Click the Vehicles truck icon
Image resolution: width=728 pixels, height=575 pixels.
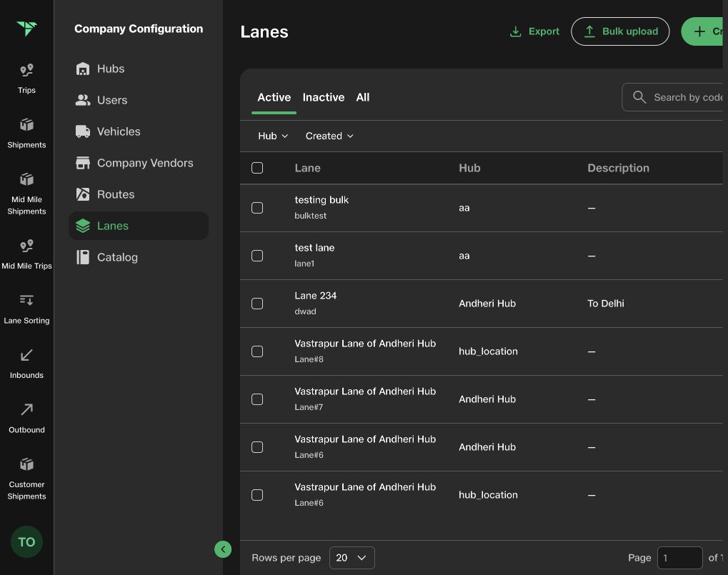pos(83,131)
